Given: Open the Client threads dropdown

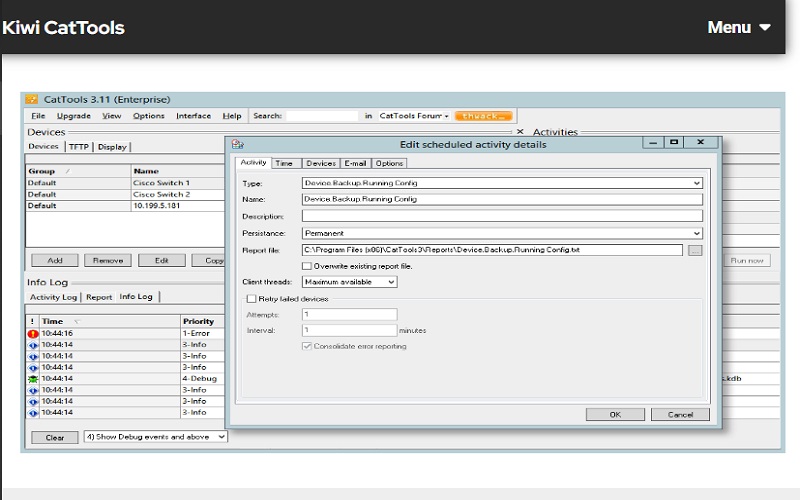Looking at the screenshot, I should (391, 282).
